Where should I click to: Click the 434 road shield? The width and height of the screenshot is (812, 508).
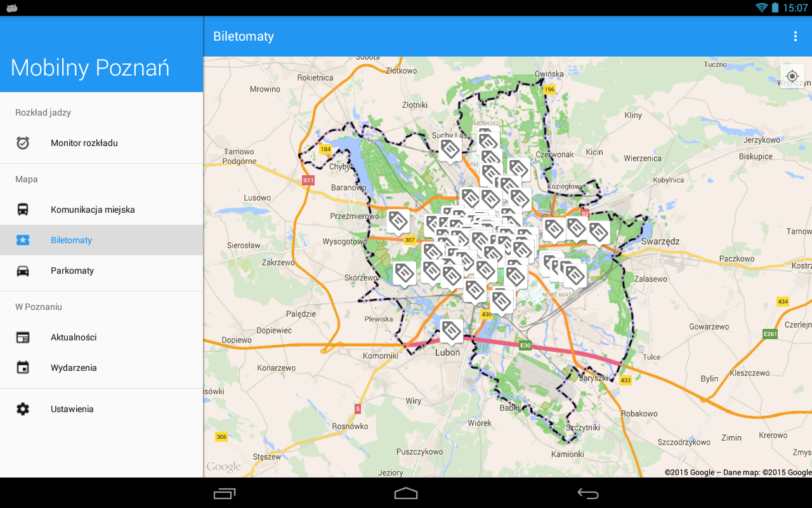[x=783, y=302]
